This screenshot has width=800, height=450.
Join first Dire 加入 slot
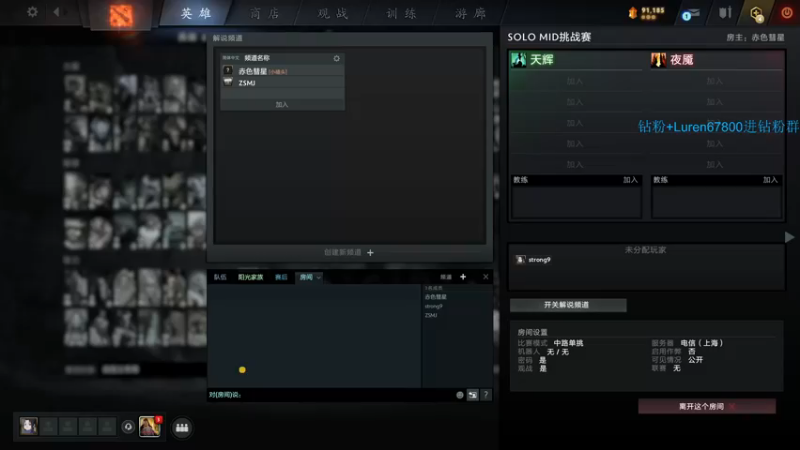714,81
